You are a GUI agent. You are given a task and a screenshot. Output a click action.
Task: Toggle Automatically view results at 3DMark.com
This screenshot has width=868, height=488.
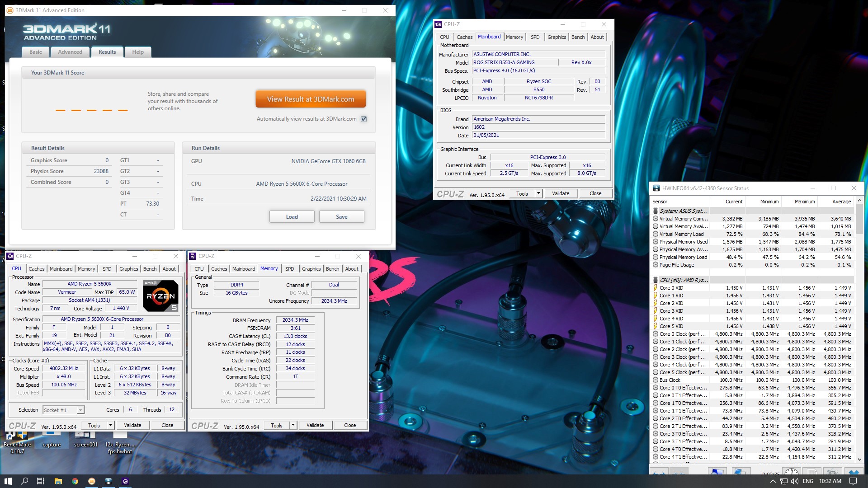(x=364, y=119)
